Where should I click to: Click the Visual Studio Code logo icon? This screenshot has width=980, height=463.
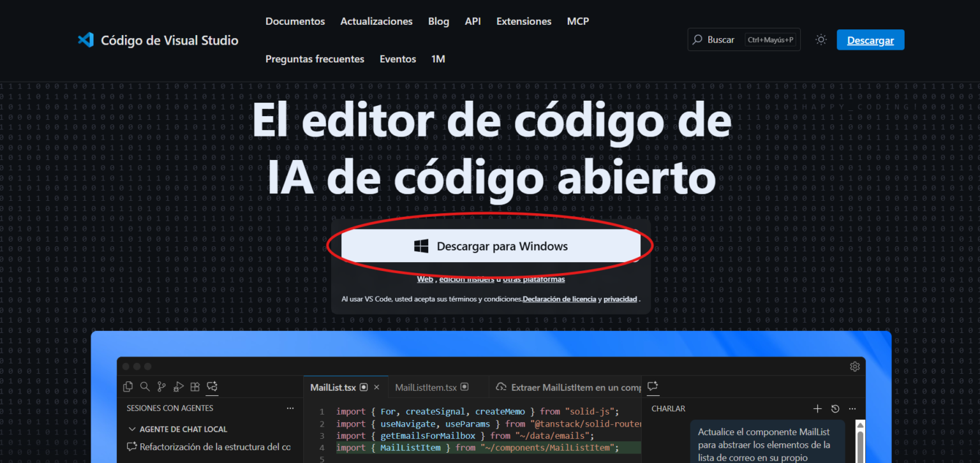pos(85,40)
